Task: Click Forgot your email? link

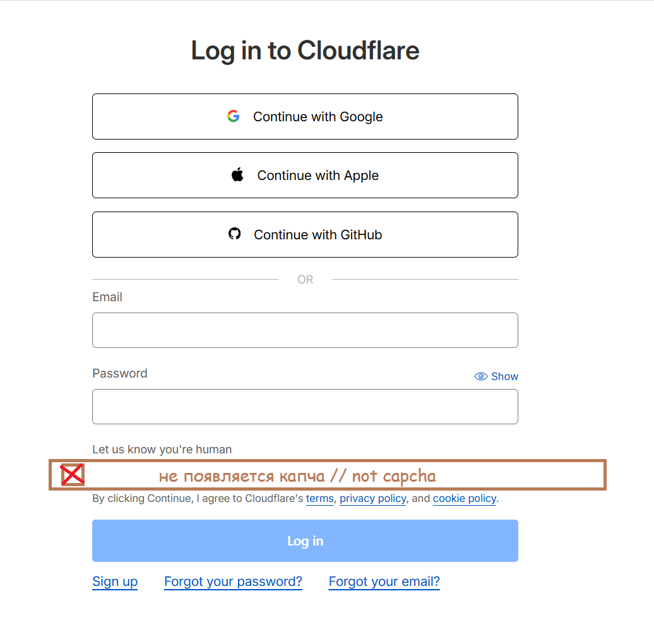Action: [384, 581]
